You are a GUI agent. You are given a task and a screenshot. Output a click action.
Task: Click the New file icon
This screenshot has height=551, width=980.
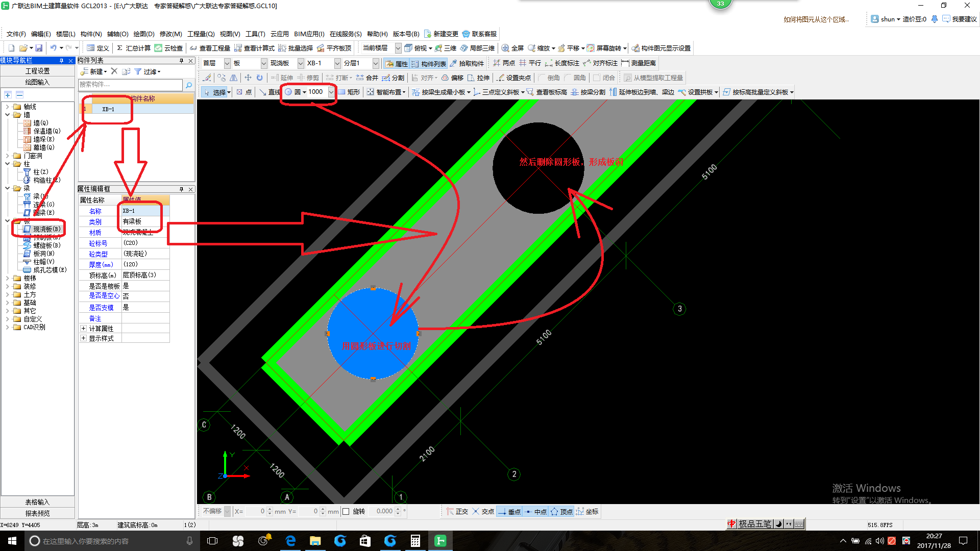coord(11,48)
